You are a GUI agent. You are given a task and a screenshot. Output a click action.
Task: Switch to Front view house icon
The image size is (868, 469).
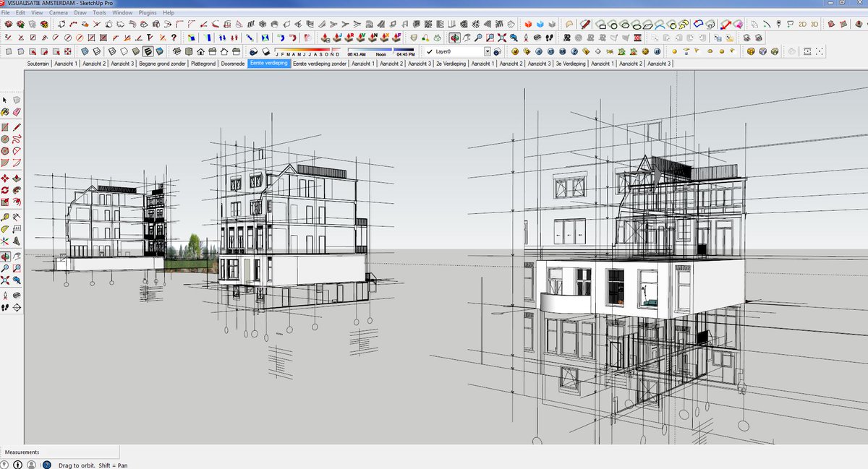(x=200, y=51)
